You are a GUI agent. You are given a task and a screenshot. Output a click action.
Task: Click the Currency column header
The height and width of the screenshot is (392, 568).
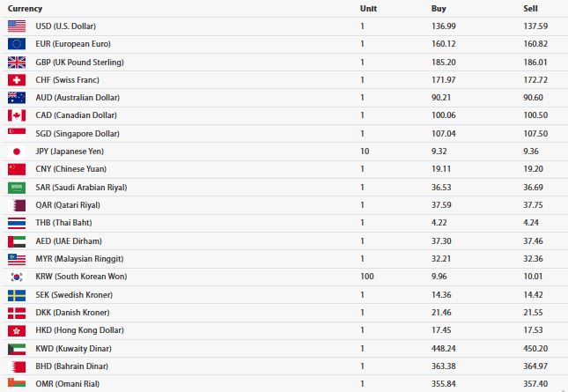[x=25, y=8]
